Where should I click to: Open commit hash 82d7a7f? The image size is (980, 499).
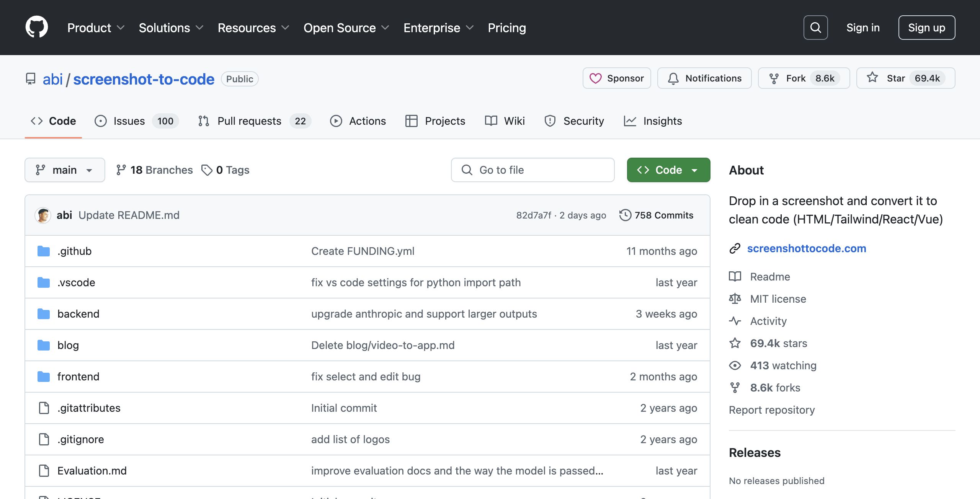[534, 215]
